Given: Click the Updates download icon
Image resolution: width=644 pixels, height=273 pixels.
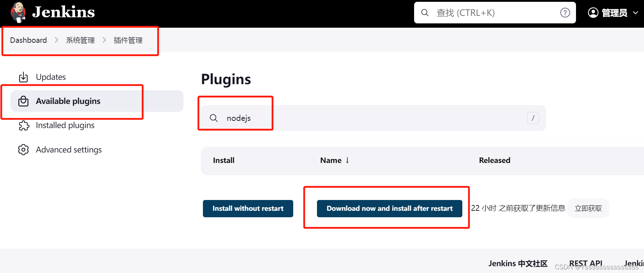Looking at the screenshot, I should point(23,77).
